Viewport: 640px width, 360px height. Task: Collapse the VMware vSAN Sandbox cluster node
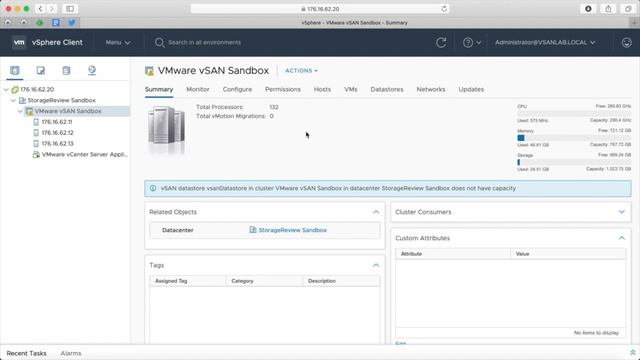click(20, 111)
